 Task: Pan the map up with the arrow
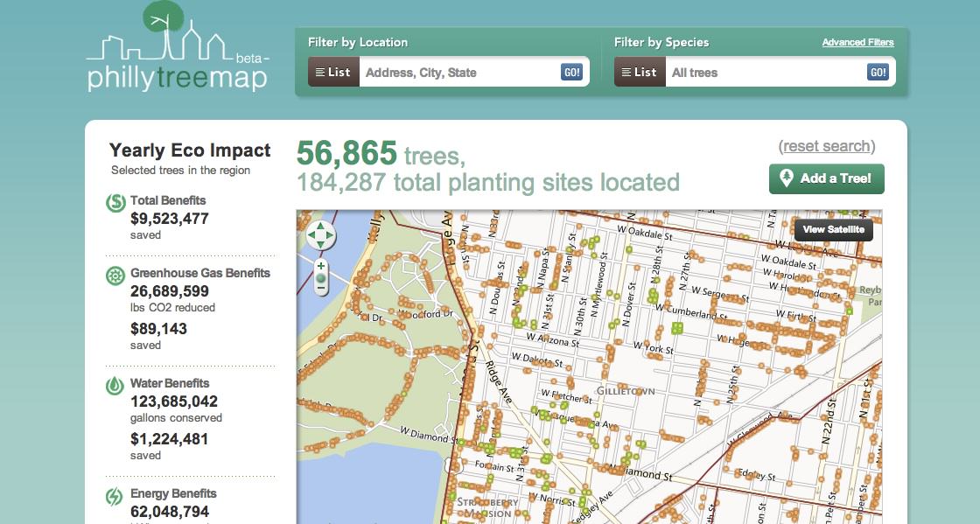(321, 225)
